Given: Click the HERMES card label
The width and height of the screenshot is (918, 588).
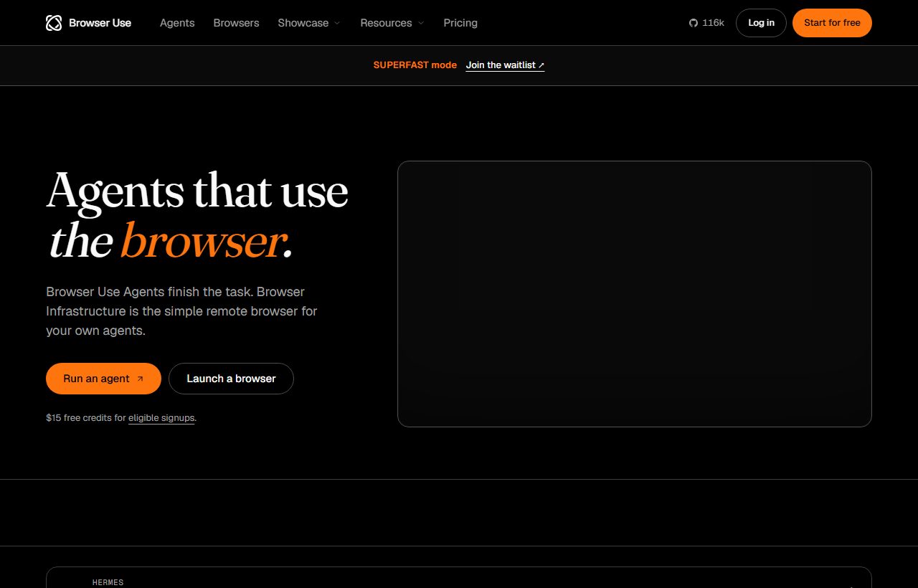Looking at the screenshot, I should [108, 582].
